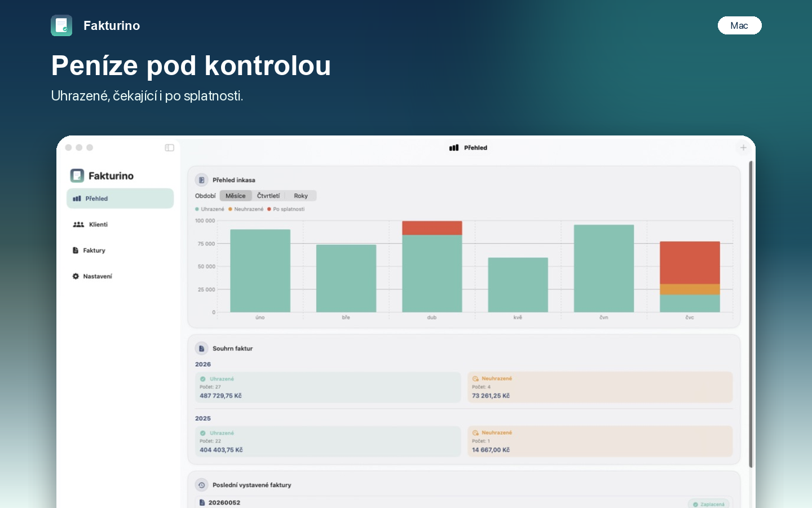Click the bar chart icon in window title
The width and height of the screenshot is (812, 508).
click(454, 148)
